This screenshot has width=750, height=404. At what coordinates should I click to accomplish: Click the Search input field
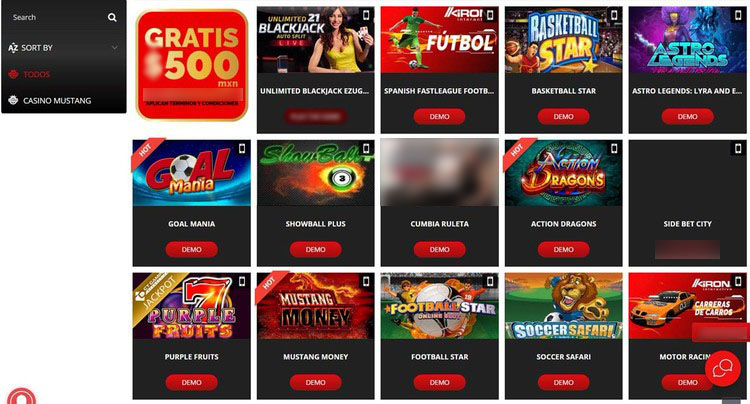click(57, 18)
